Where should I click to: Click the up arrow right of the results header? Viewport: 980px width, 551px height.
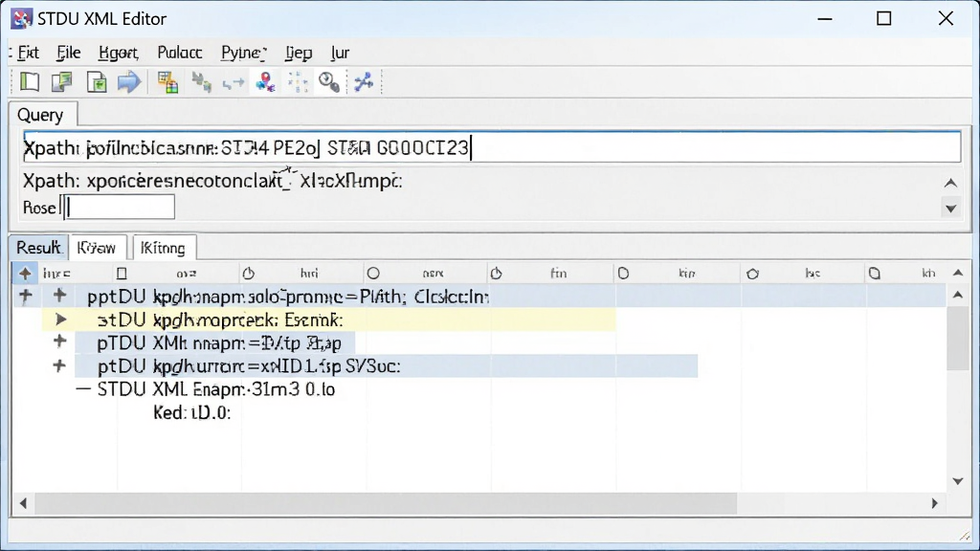click(958, 273)
